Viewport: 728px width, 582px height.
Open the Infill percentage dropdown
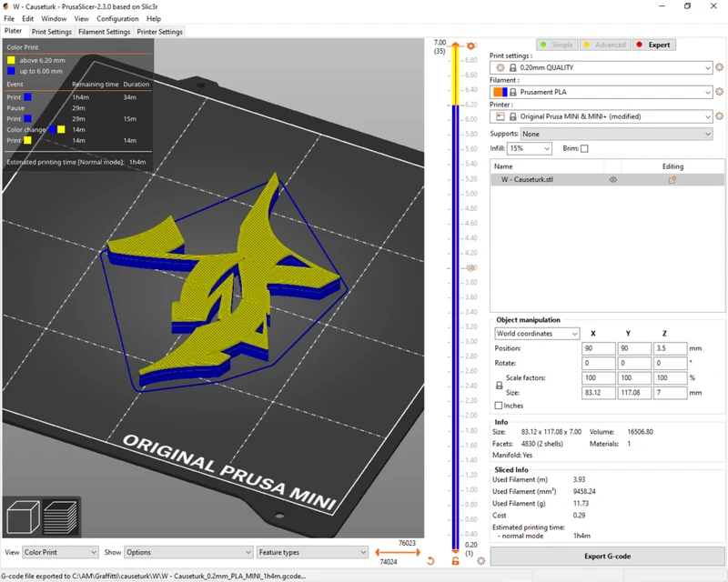530,148
